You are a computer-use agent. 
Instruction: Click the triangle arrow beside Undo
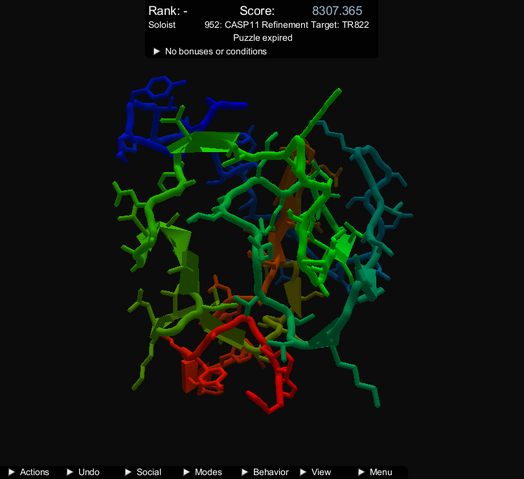pos(70,472)
